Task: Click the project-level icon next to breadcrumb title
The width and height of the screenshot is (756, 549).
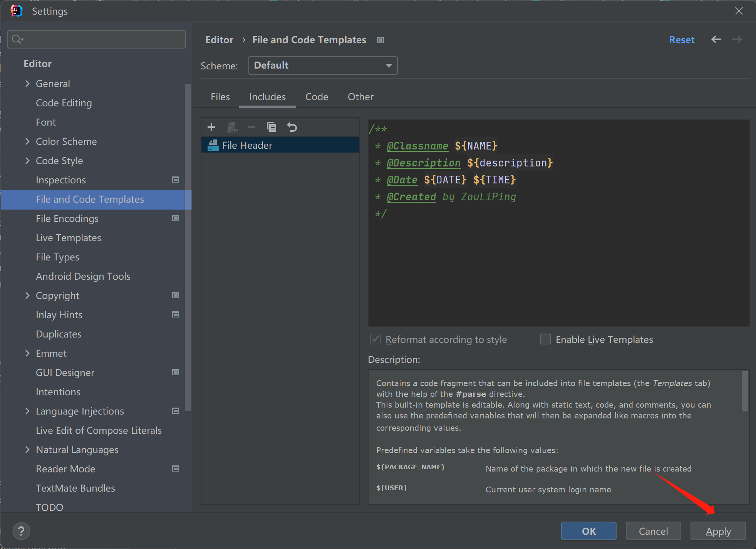Action: click(381, 40)
